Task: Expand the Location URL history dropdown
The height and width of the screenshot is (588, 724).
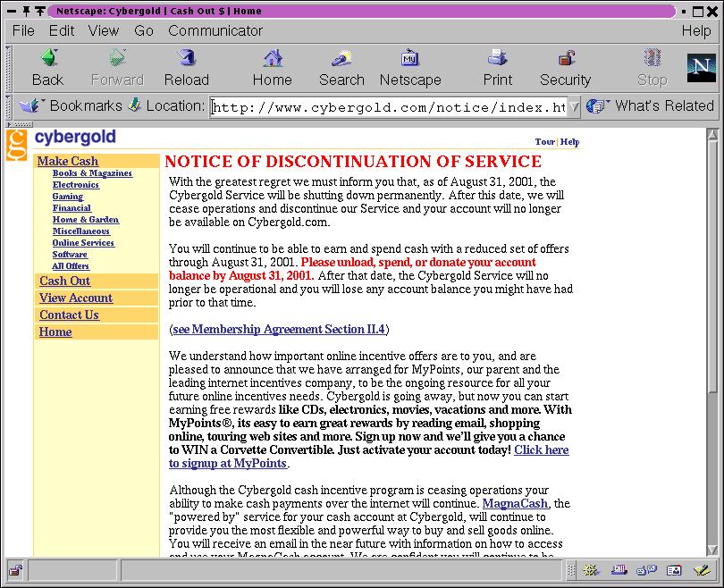Action: [x=574, y=107]
